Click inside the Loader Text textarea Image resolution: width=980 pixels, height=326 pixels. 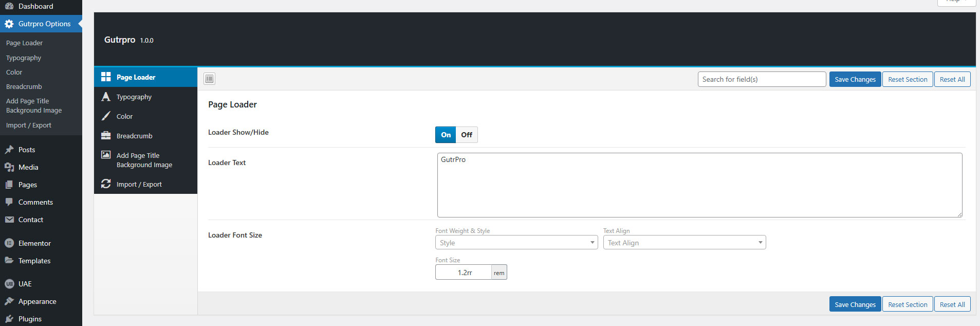pos(699,185)
